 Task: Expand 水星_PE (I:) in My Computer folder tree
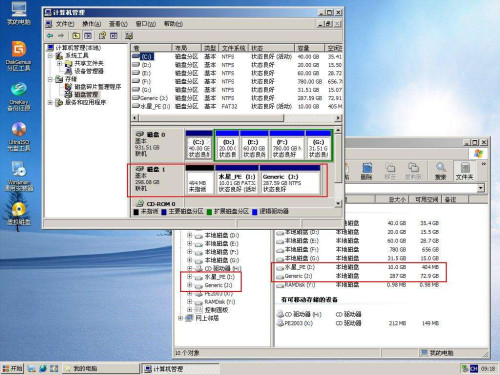189,277
